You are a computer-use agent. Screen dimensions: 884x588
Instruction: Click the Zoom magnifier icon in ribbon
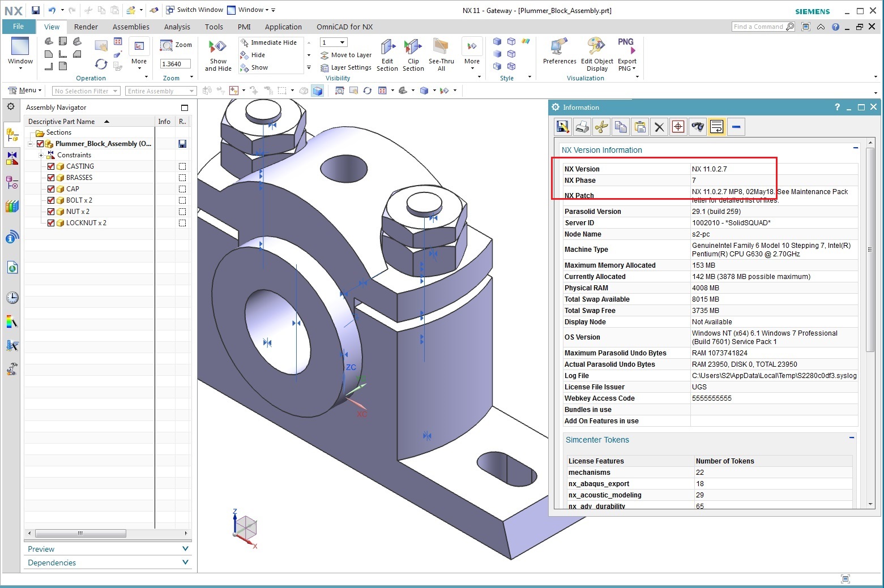[x=166, y=45]
